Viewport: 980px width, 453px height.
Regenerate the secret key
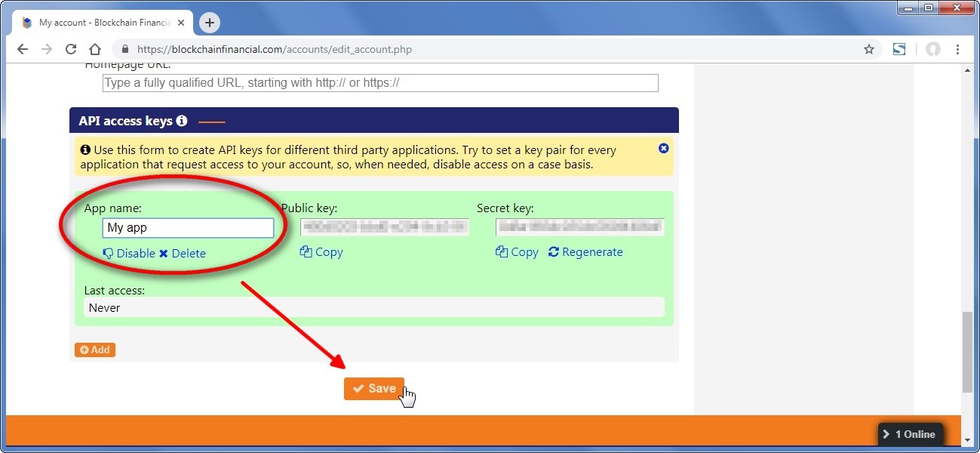click(585, 252)
